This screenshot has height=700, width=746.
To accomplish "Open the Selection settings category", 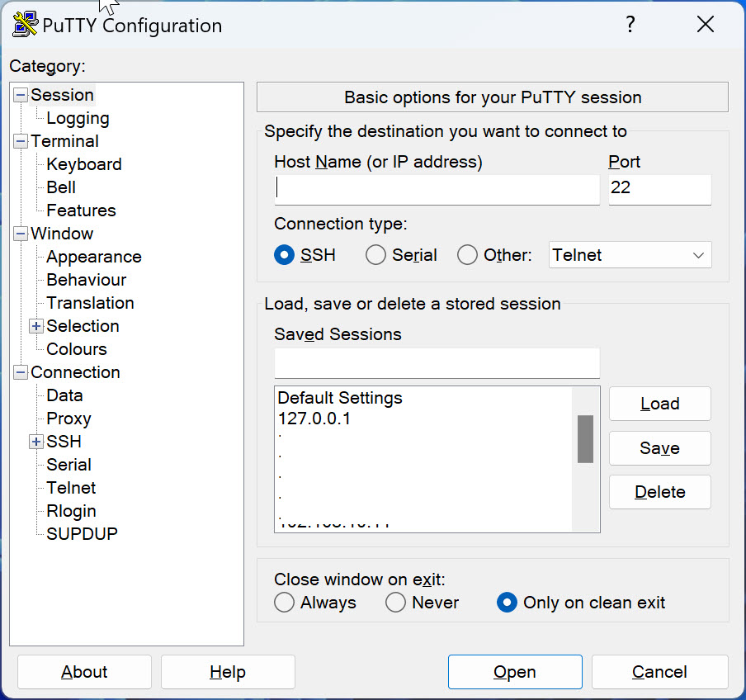I will tap(83, 326).
